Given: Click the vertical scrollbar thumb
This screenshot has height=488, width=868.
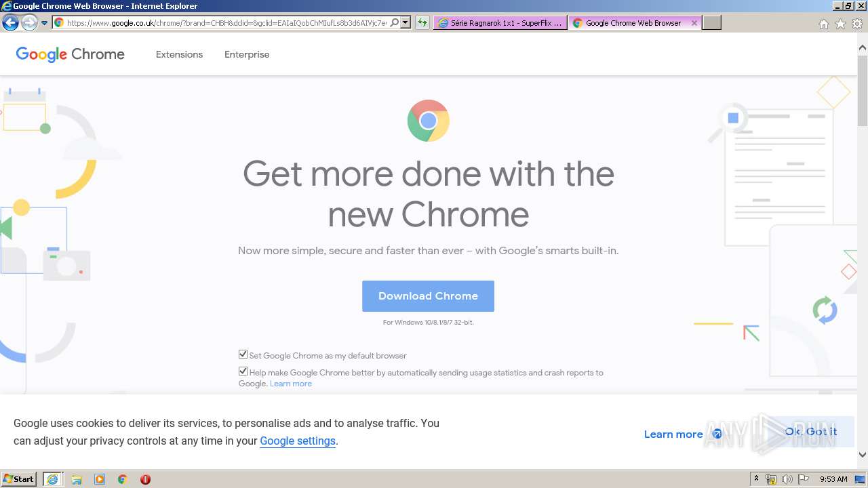Looking at the screenshot, I should (x=863, y=90).
